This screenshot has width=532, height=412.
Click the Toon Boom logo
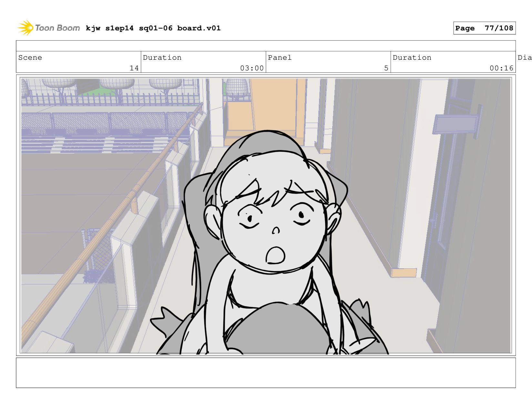pos(48,28)
